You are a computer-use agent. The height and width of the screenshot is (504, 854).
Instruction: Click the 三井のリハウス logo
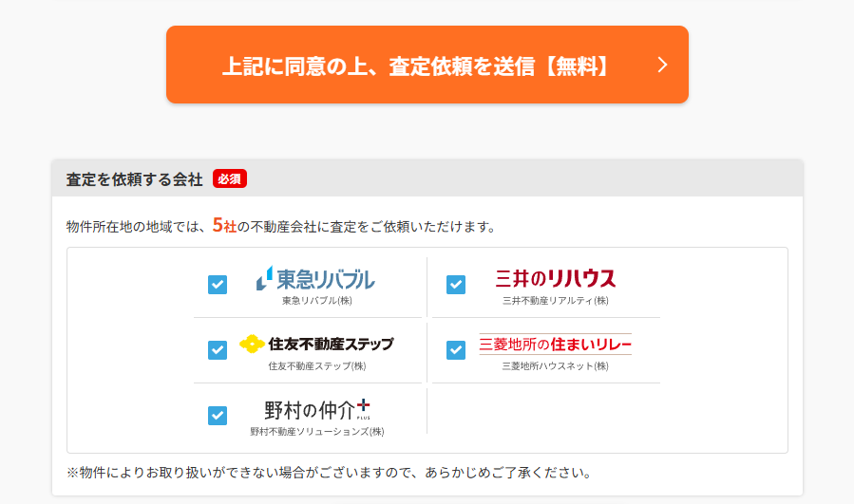click(x=555, y=278)
